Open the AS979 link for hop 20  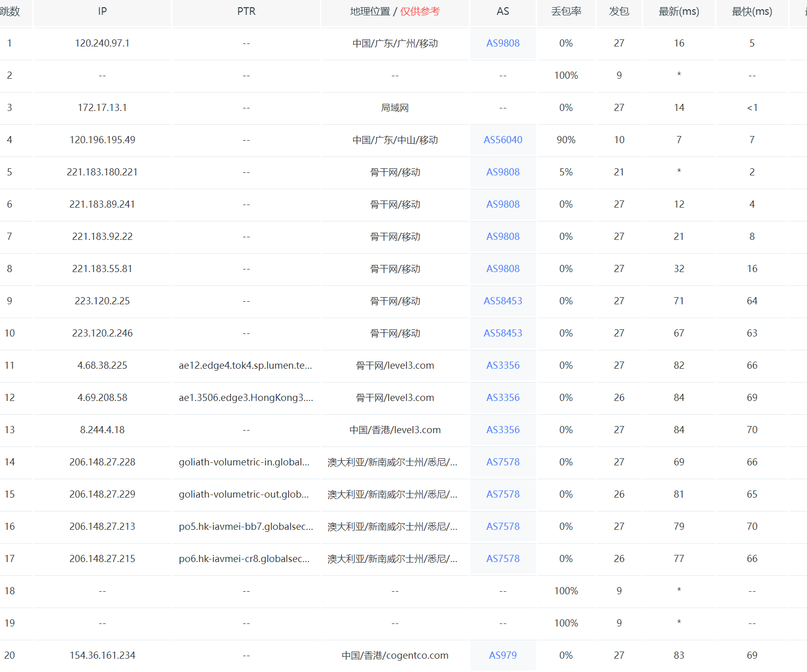click(x=503, y=655)
